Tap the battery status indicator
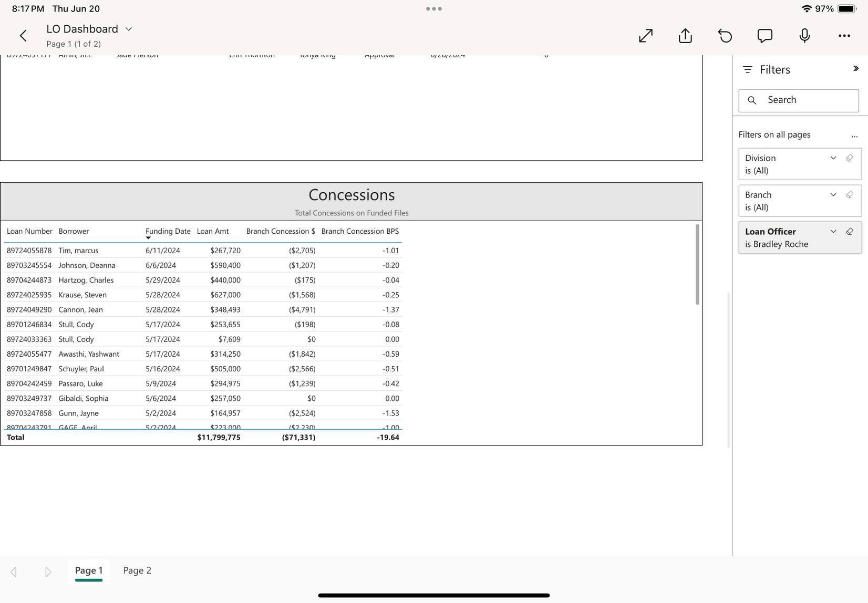Screen dimensions: 868x603 click(x=846, y=9)
